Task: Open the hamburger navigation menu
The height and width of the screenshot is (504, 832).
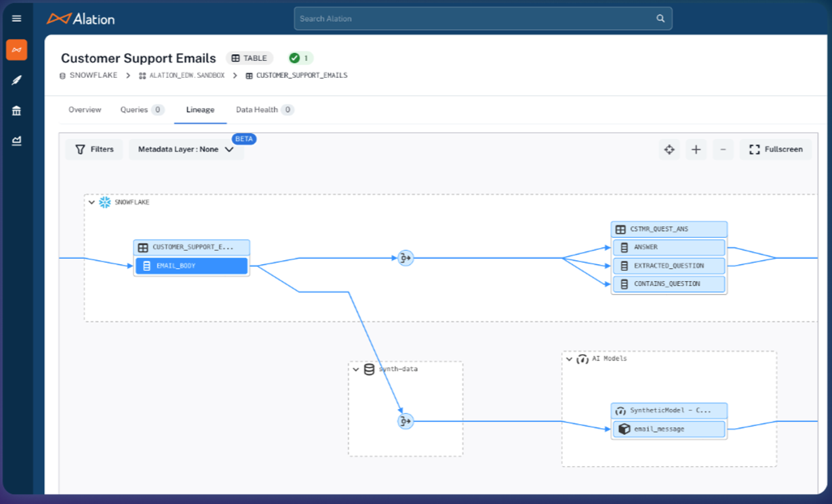Action: point(17,19)
